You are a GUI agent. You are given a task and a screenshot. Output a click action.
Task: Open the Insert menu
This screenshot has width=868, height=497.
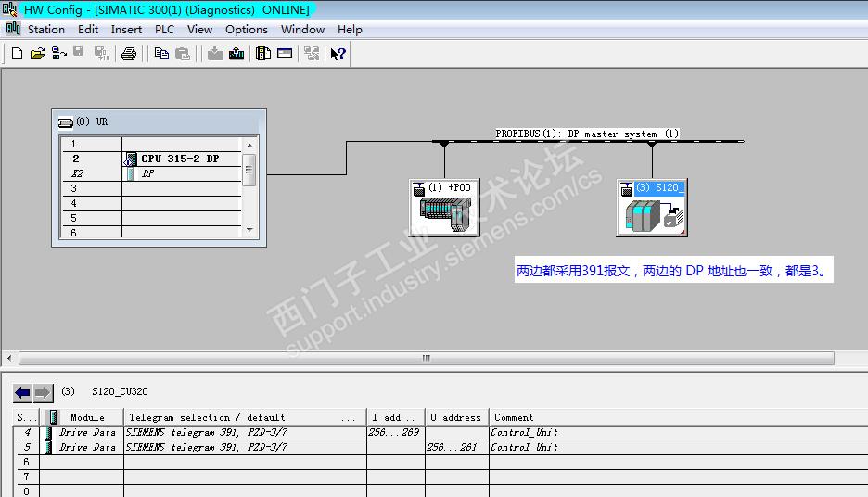[126, 30]
